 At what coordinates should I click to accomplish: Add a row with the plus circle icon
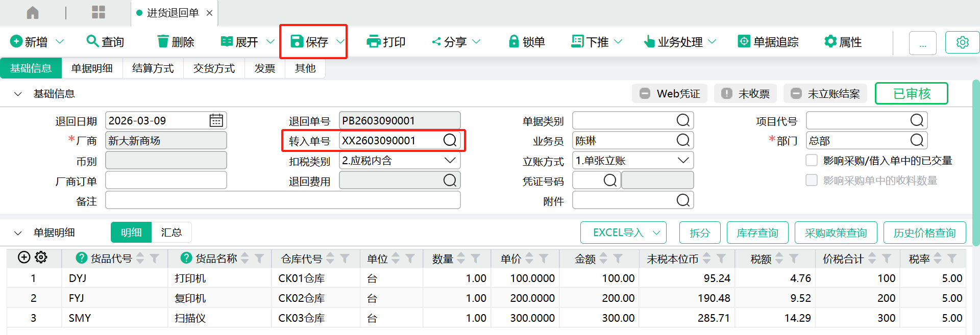pos(24,257)
